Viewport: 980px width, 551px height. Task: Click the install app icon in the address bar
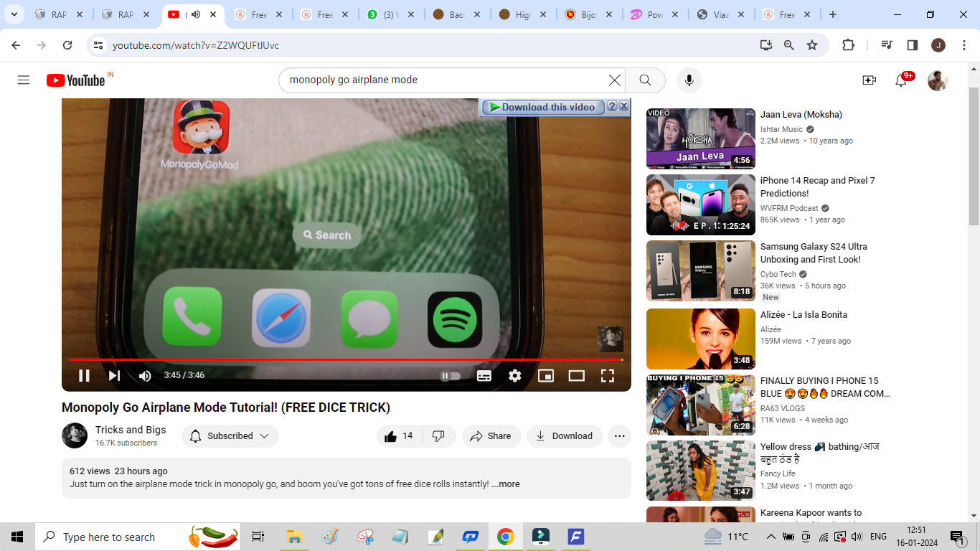coord(766,45)
